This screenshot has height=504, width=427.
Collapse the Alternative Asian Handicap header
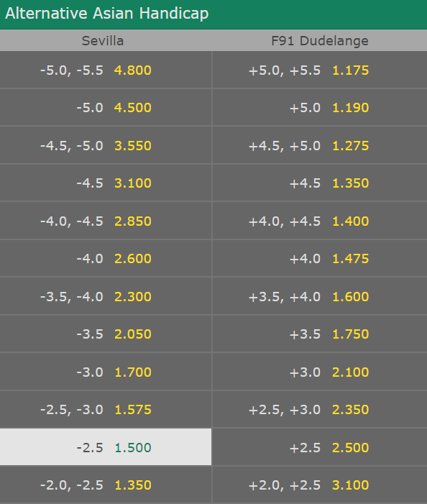[213, 14]
